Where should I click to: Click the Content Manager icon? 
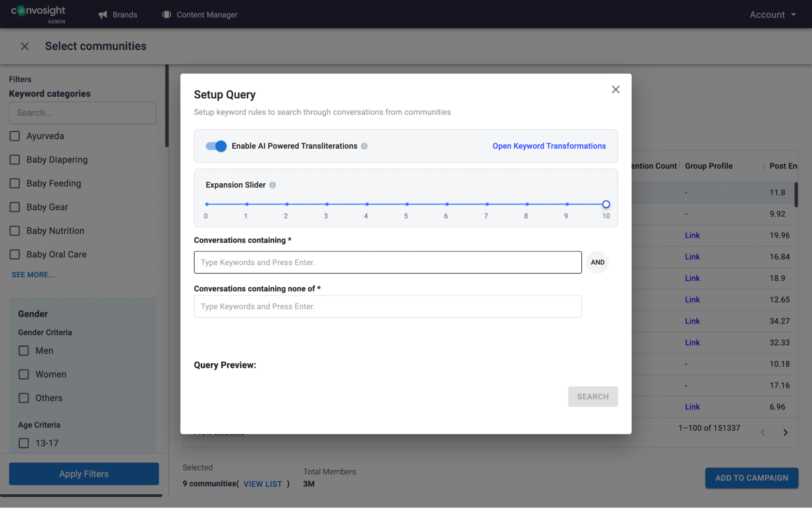167,15
